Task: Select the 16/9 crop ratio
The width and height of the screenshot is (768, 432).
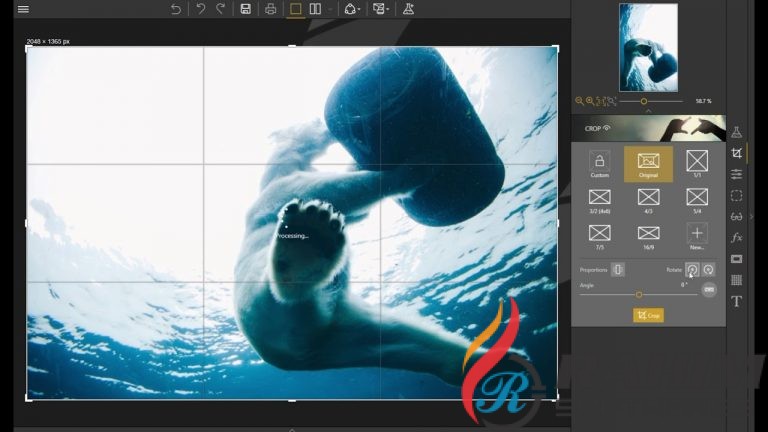Action: (648, 237)
